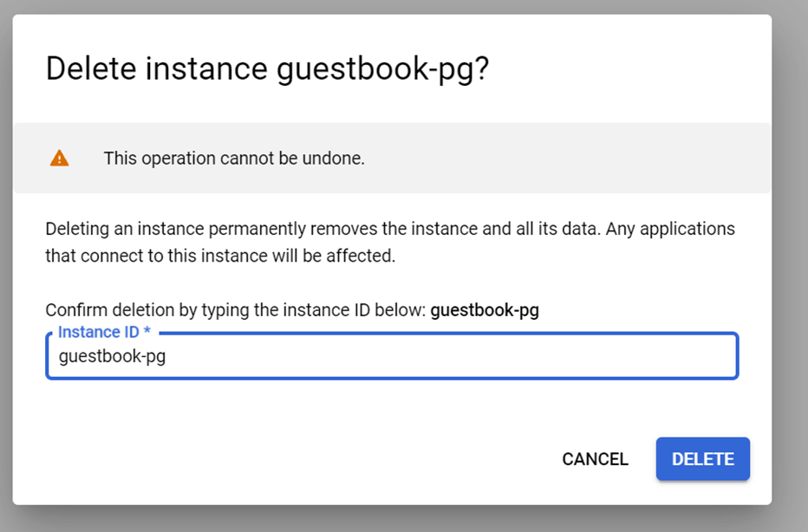The height and width of the screenshot is (532, 808).
Task: Click the gray warning banner background
Action: click(564, 158)
